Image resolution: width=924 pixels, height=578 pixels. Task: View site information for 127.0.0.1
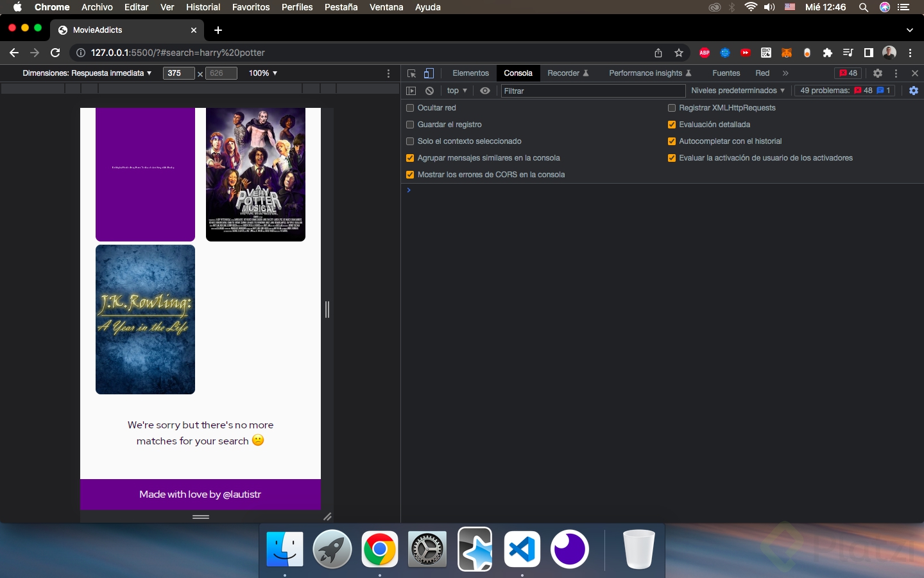tap(81, 53)
